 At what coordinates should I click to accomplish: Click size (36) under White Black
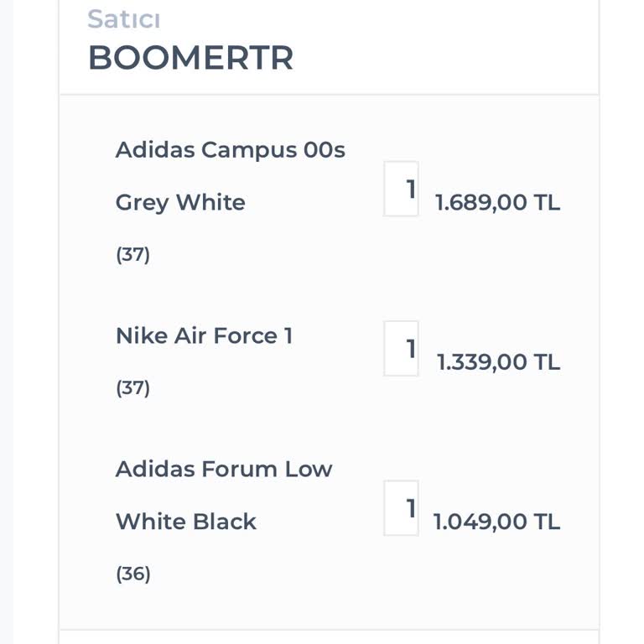tap(132, 574)
